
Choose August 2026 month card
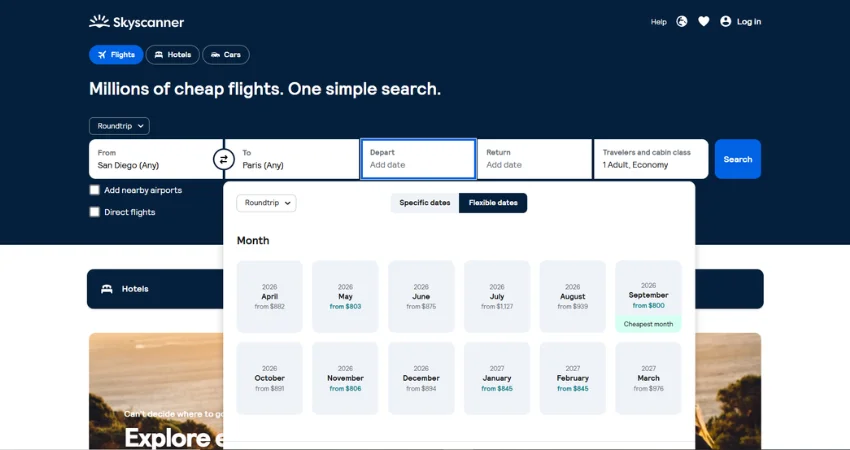point(572,297)
